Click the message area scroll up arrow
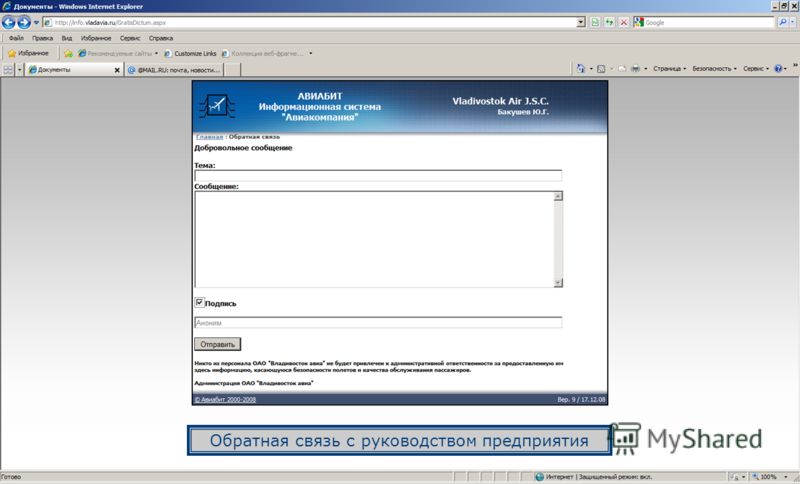The width and height of the screenshot is (800, 484). [559, 196]
